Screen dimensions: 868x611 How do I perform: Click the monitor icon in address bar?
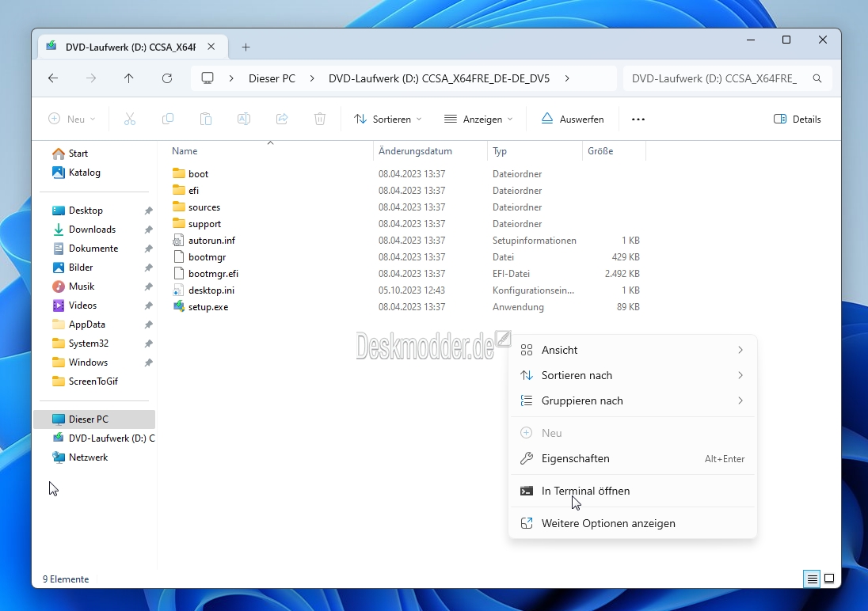click(207, 78)
